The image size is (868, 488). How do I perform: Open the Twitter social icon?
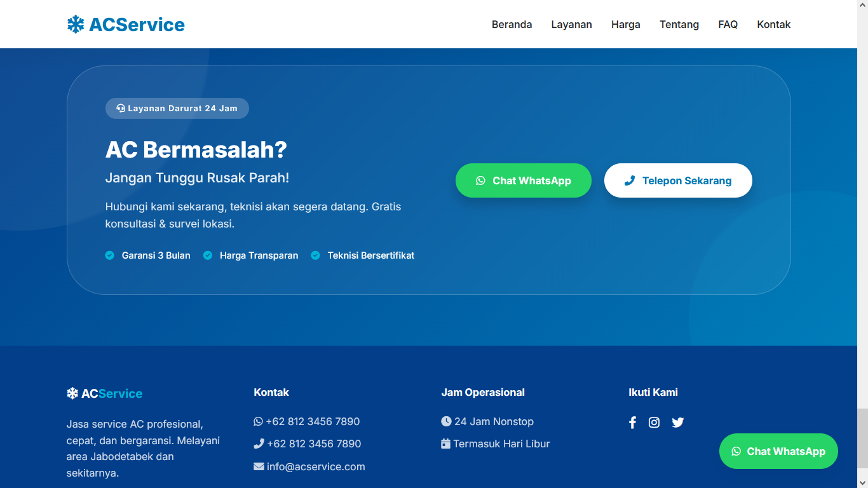[x=678, y=423]
